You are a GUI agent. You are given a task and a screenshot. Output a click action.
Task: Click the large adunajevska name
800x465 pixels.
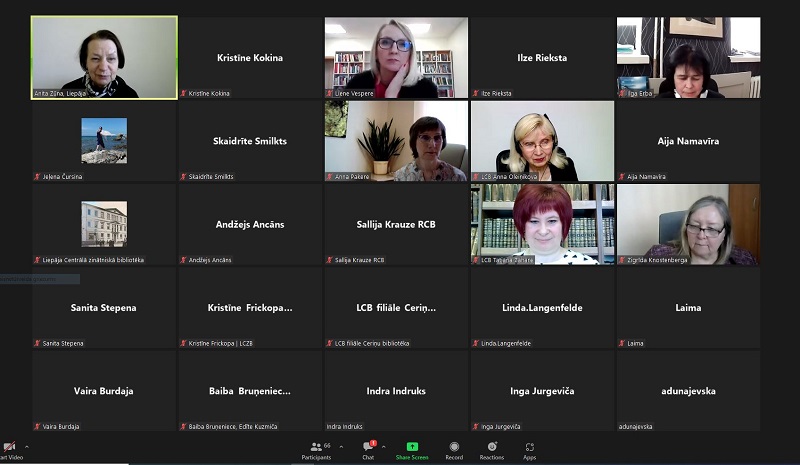click(x=688, y=390)
